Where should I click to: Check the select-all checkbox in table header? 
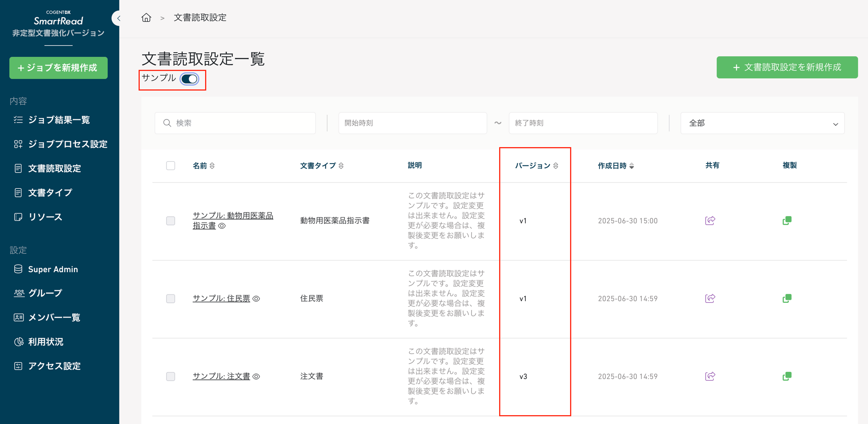click(x=171, y=165)
